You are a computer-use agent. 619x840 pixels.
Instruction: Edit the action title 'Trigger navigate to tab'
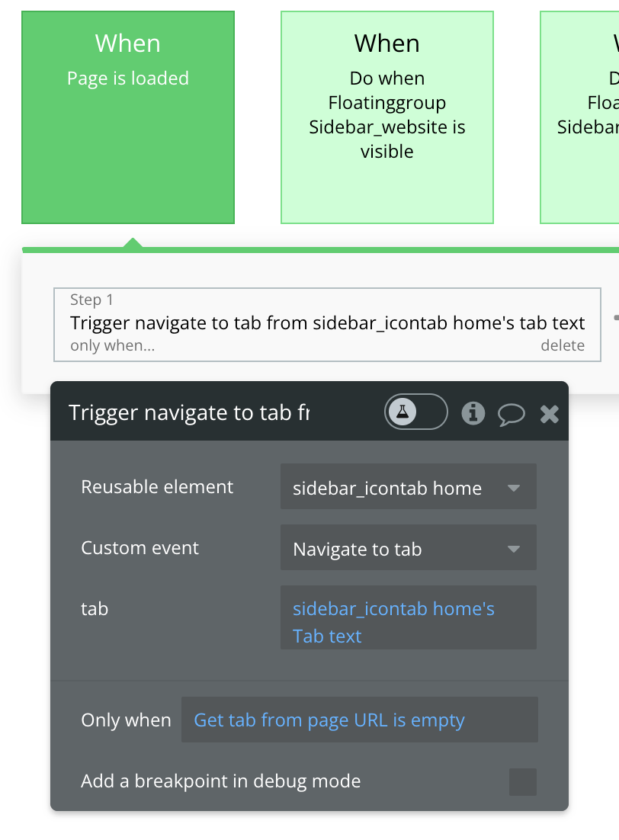coord(189,412)
